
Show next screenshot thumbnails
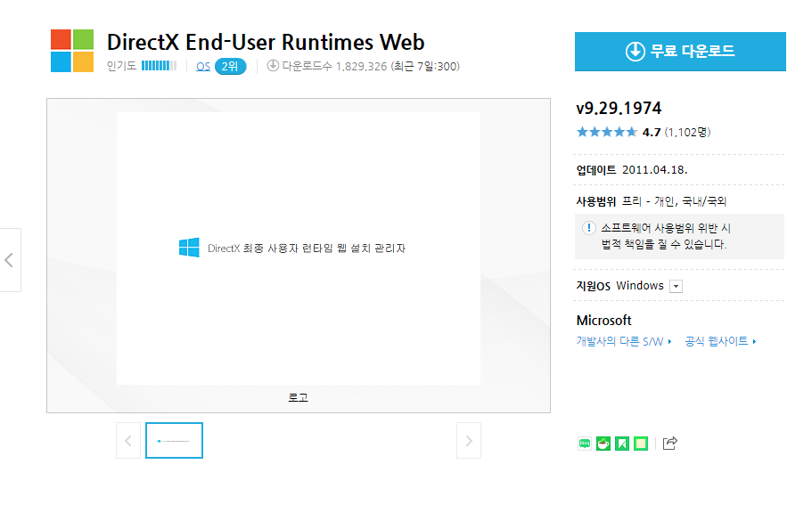469,440
